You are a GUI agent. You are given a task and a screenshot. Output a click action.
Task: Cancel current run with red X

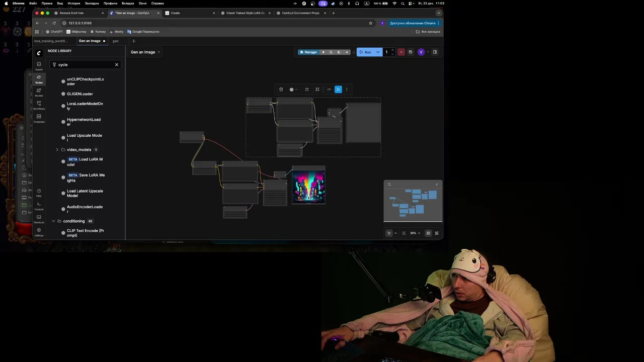coord(401,52)
